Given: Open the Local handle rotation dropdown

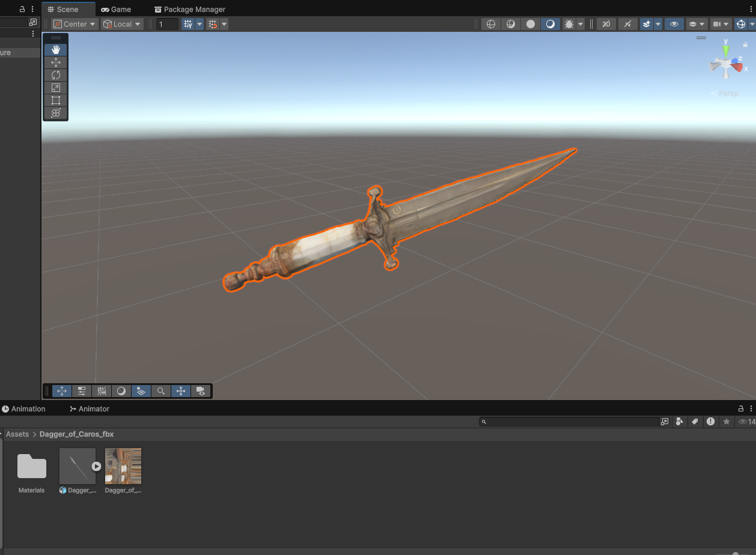Looking at the screenshot, I should click(x=122, y=24).
